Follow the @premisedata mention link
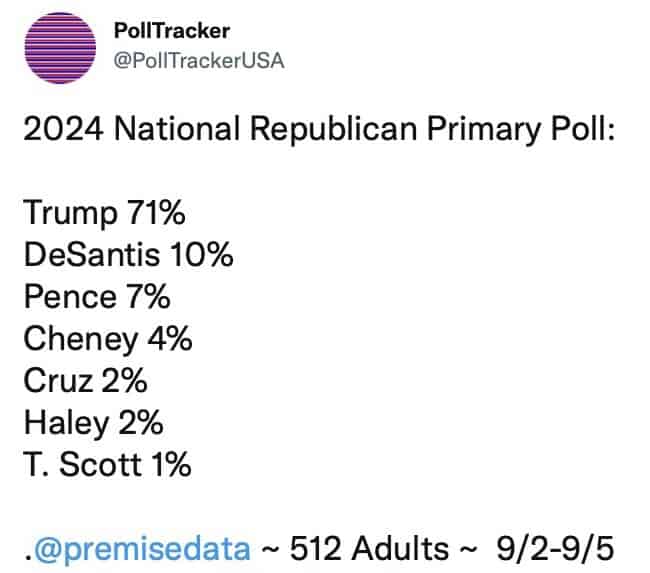 142,549
